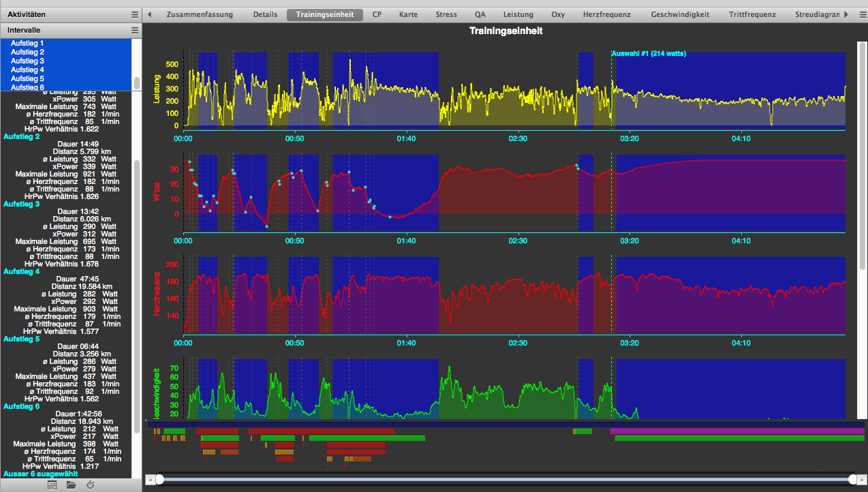The image size is (868, 492).
Task: Click the magenta interval bar in the overview strip
Action: (x=737, y=431)
